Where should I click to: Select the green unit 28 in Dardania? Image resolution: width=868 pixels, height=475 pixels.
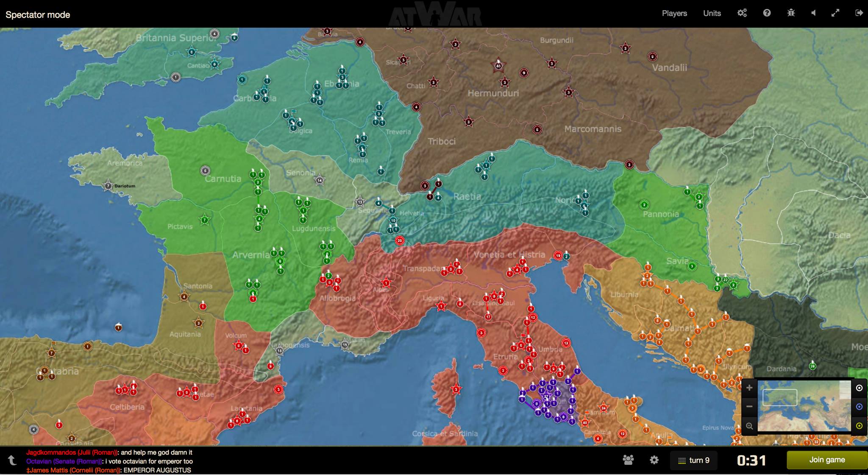(x=812, y=366)
